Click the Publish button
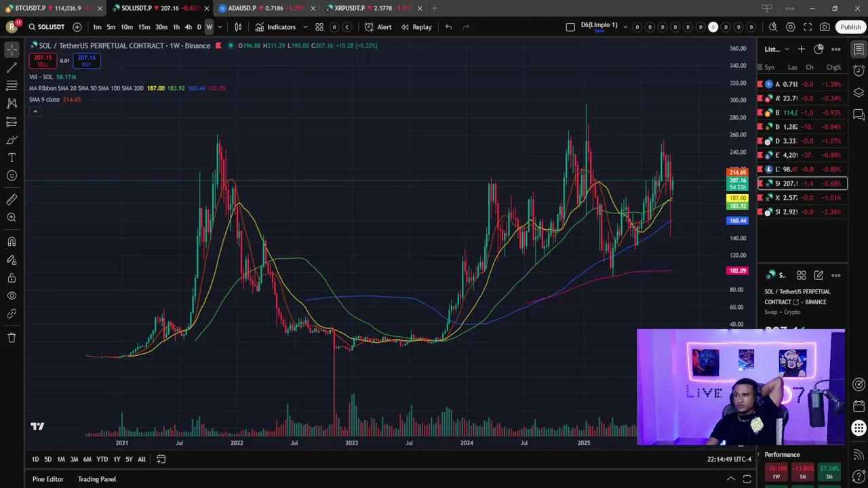The width and height of the screenshot is (868, 488). tap(850, 27)
